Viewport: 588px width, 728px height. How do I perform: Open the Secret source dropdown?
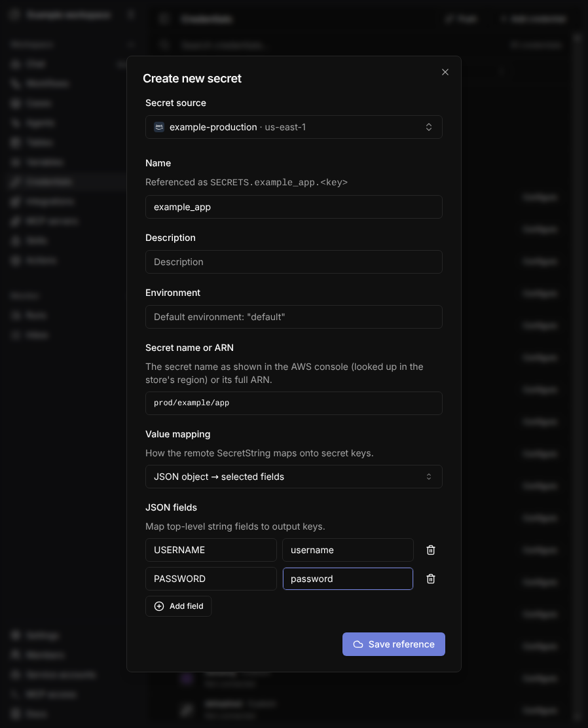pyautogui.click(x=293, y=127)
